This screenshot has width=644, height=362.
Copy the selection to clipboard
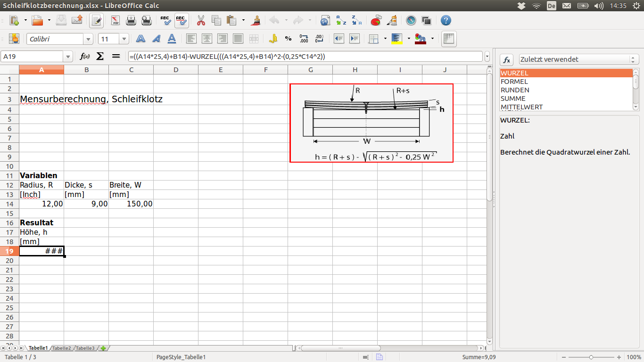pyautogui.click(x=216, y=21)
